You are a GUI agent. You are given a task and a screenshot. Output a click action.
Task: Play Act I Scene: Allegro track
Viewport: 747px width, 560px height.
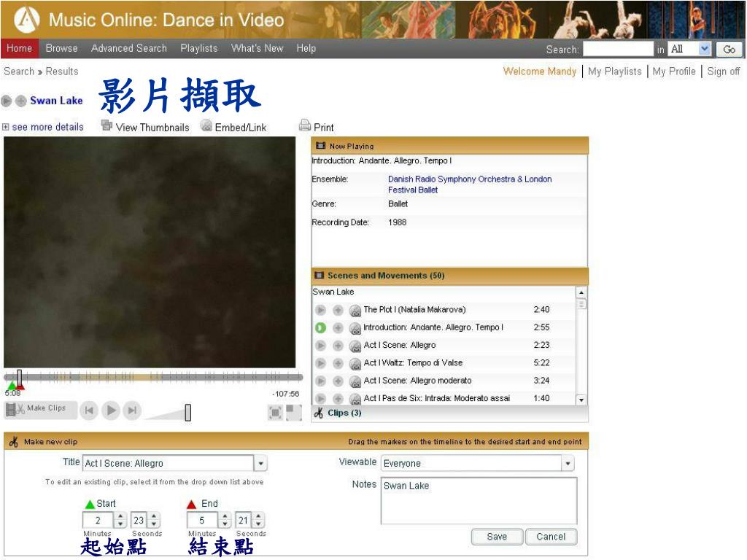[321, 345]
